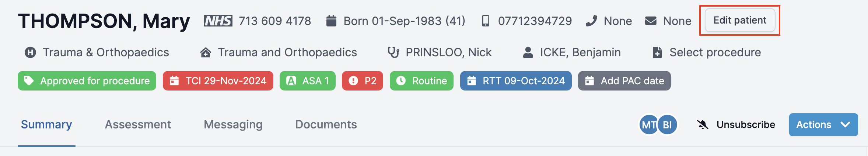
Task: Click the NHS logo icon
Action: [x=218, y=21]
